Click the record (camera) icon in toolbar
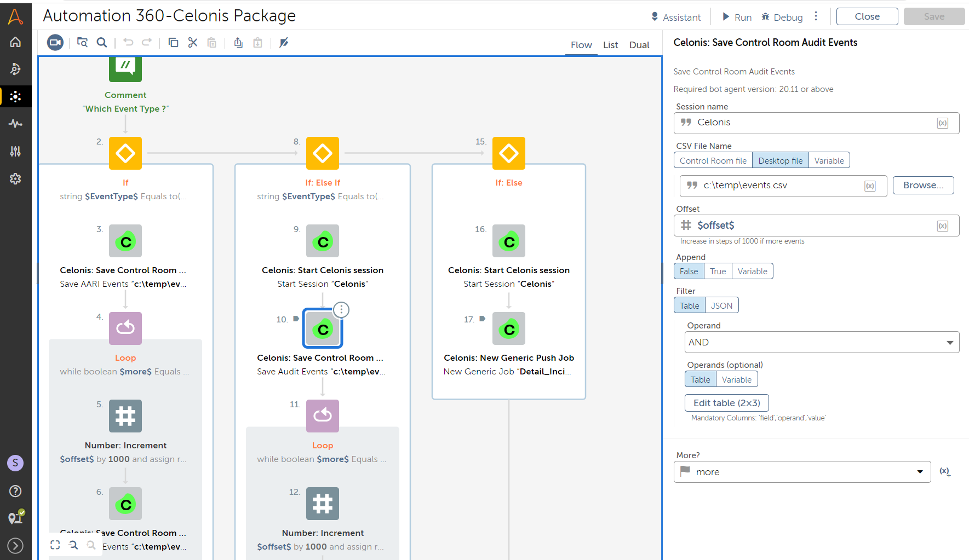969x560 pixels. click(x=55, y=43)
